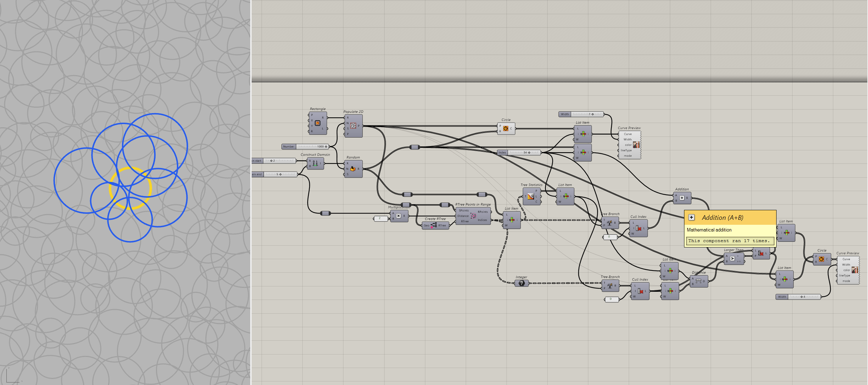
Task: Click the RPoints output label
Action: pyautogui.click(x=483, y=212)
